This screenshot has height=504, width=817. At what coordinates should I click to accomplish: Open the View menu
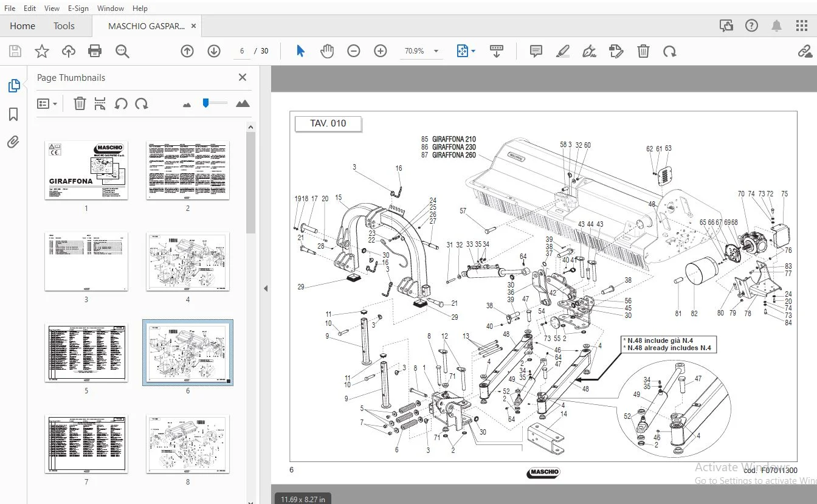(52, 8)
